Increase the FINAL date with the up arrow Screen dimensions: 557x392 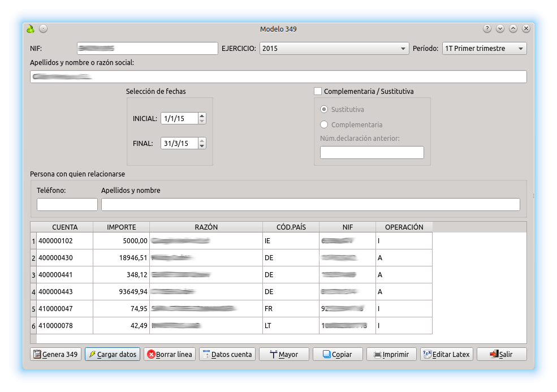pos(202,140)
